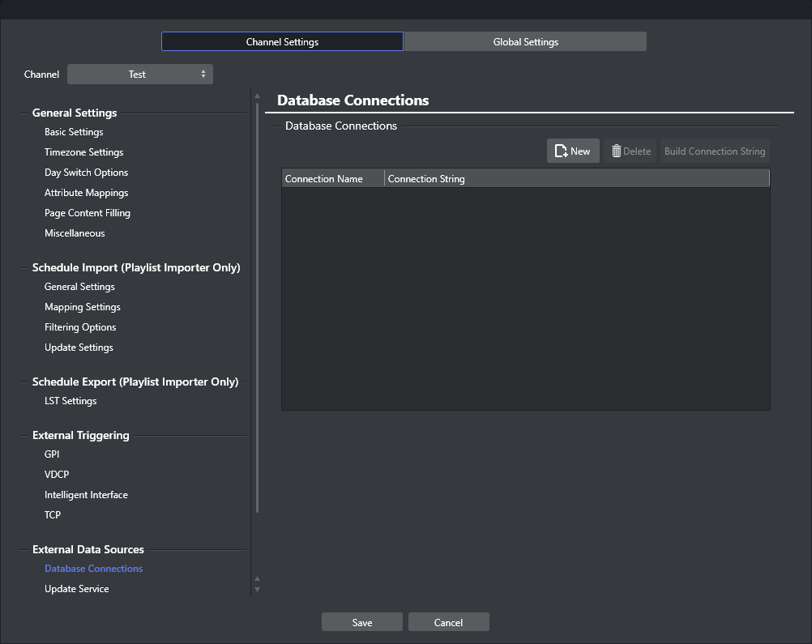
Task: Select Mapping Settings under Schedule Import
Action: [83, 307]
